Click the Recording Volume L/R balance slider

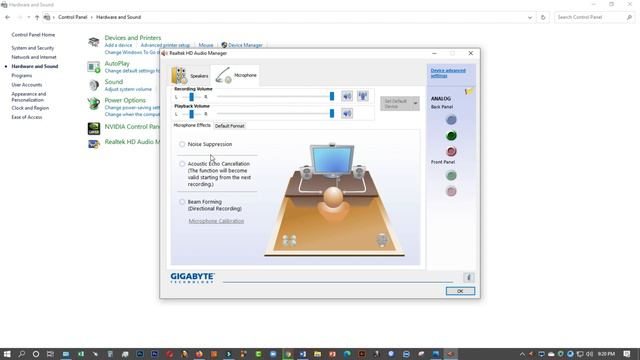click(x=191, y=97)
